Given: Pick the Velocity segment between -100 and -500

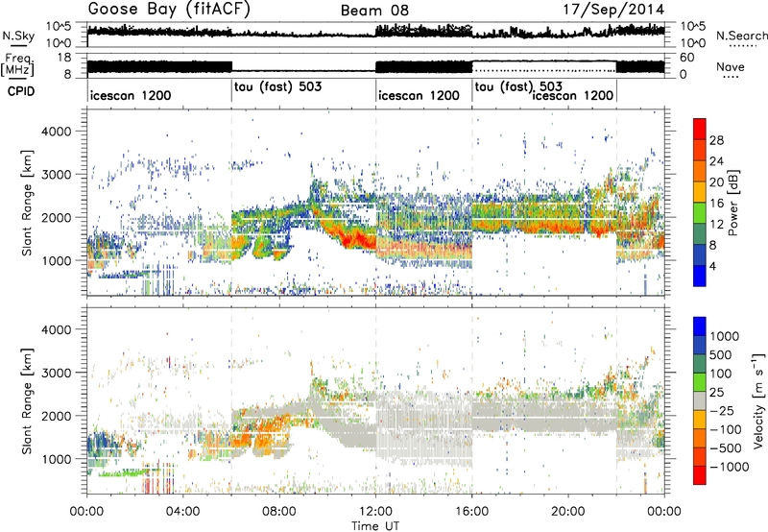Looking at the screenshot, I should click(700, 438).
